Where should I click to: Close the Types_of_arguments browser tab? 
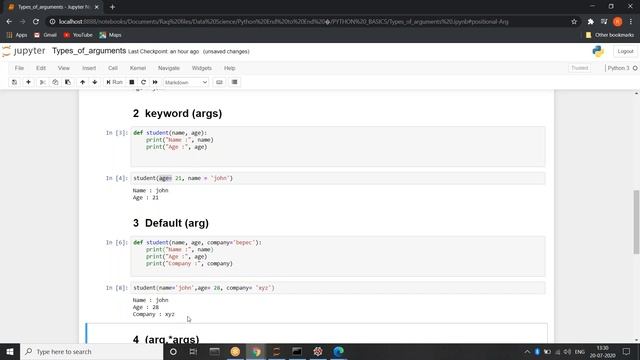pos(97,7)
